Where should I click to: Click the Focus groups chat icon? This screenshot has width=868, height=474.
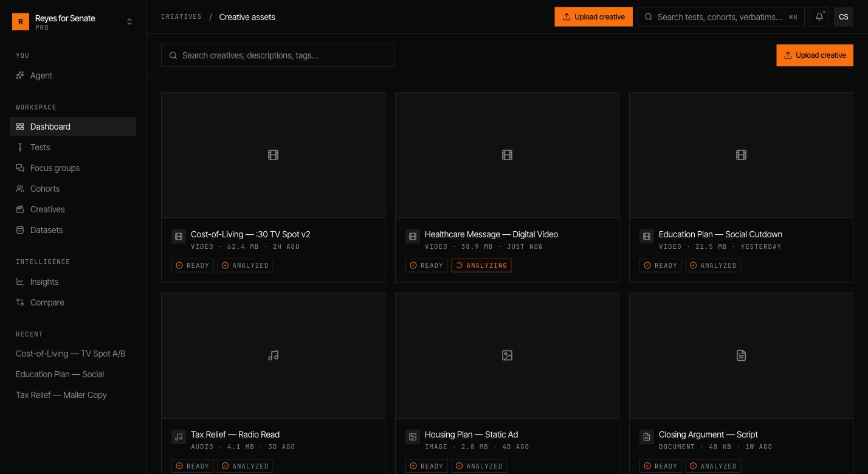point(20,168)
